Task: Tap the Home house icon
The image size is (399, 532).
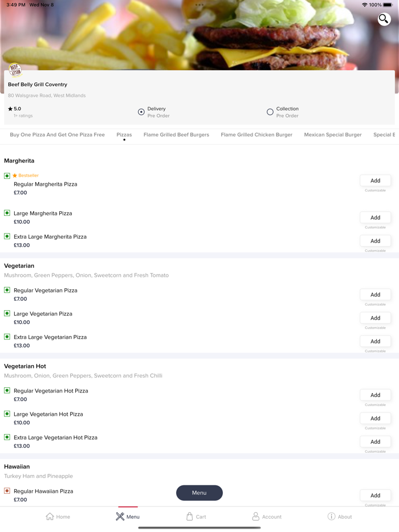Action: pyautogui.click(x=50, y=517)
